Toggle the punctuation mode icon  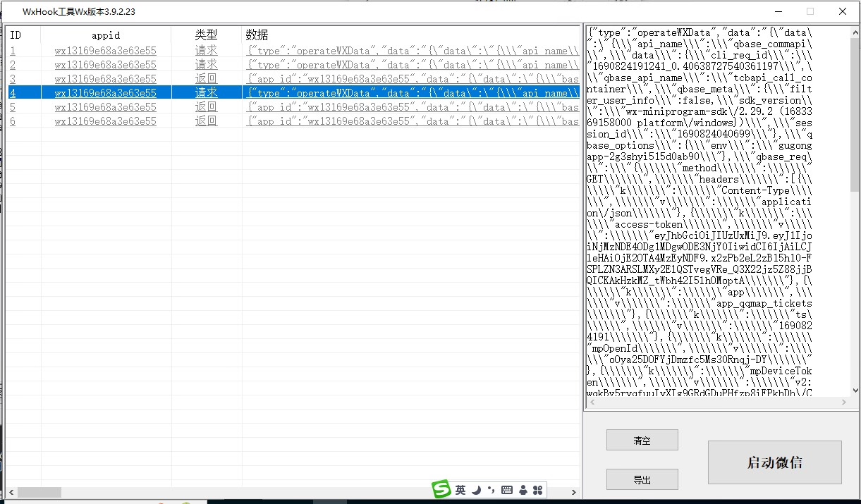491,490
